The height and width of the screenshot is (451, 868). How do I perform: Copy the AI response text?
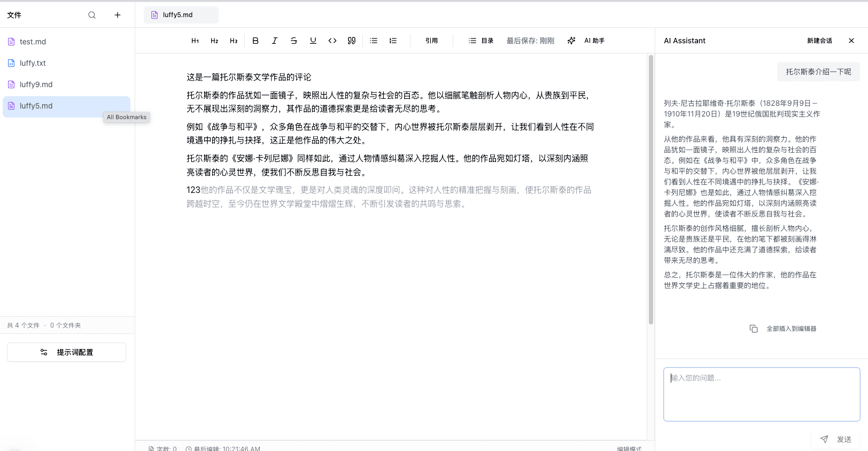click(x=754, y=329)
